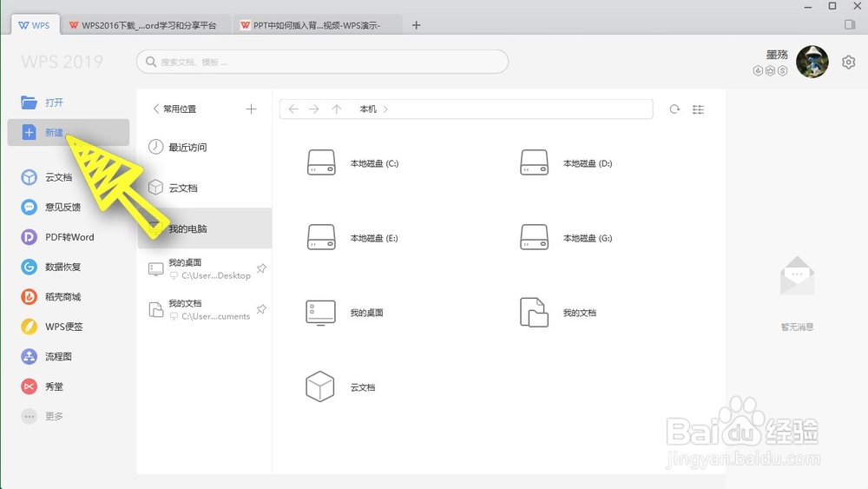Click the 本机 breadcrumb label
868x489 pixels.
pos(368,109)
